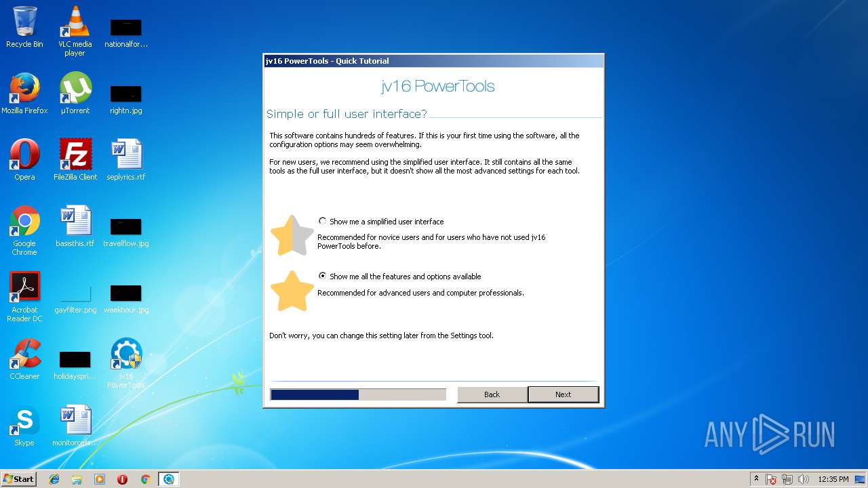Viewport: 868px width, 488px height.
Task: Open the Start menu
Action: (19, 479)
